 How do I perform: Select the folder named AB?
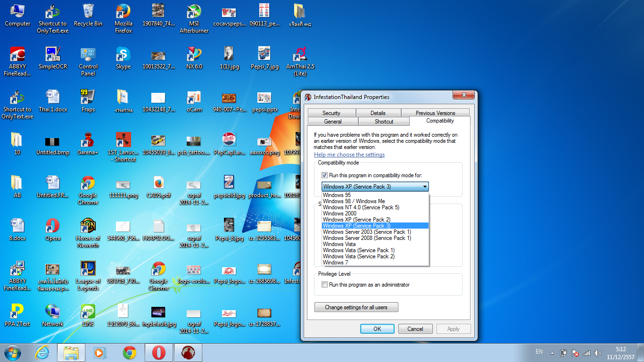pos(17,187)
